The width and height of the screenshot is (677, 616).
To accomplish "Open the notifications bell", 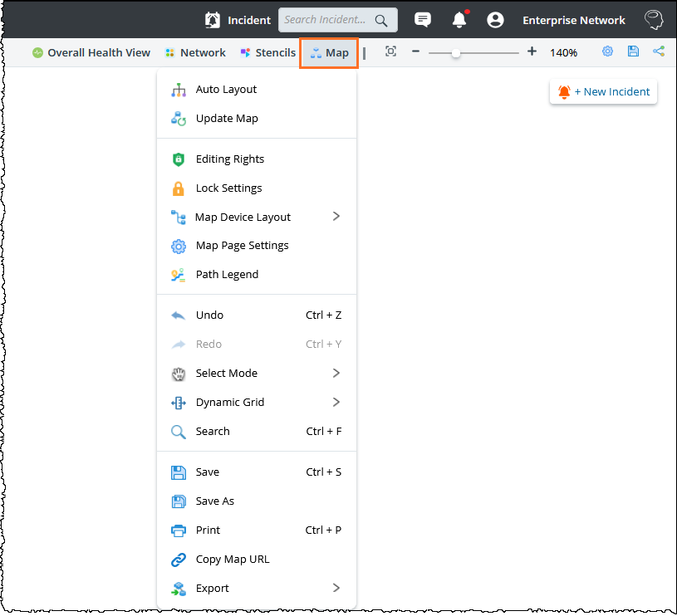I will coord(459,20).
